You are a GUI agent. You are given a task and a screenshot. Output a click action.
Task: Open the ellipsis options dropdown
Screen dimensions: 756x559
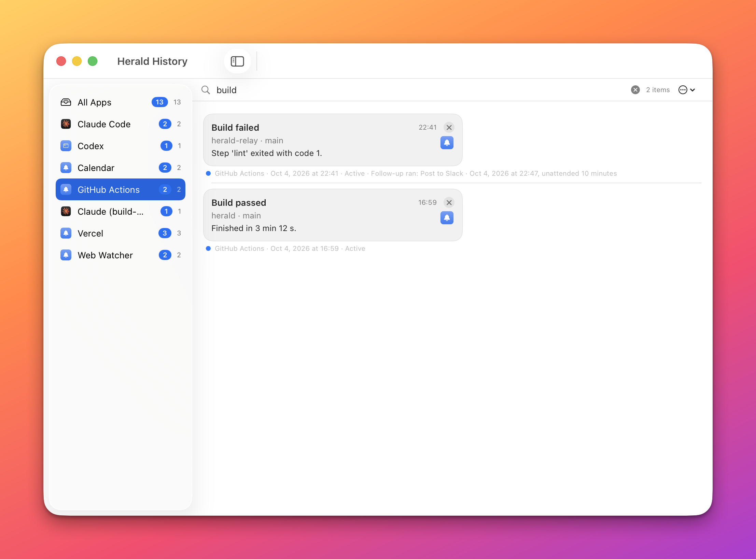687,90
